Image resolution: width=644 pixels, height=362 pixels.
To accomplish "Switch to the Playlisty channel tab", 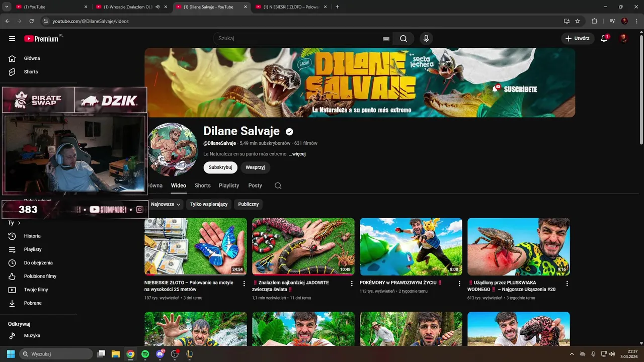I will click(229, 186).
